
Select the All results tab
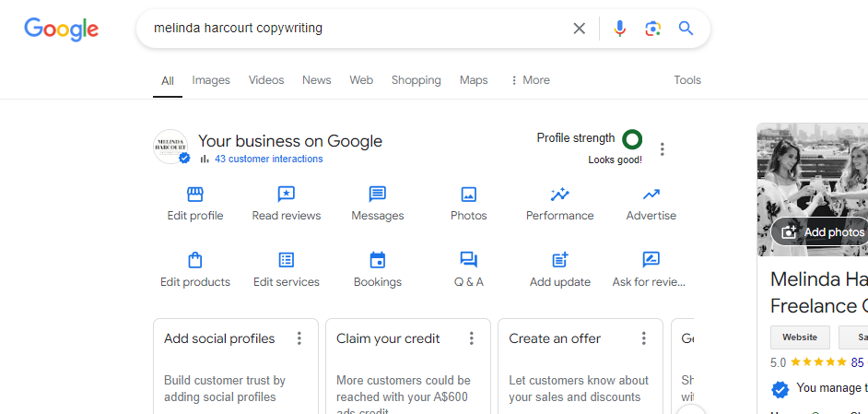[168, 81]
